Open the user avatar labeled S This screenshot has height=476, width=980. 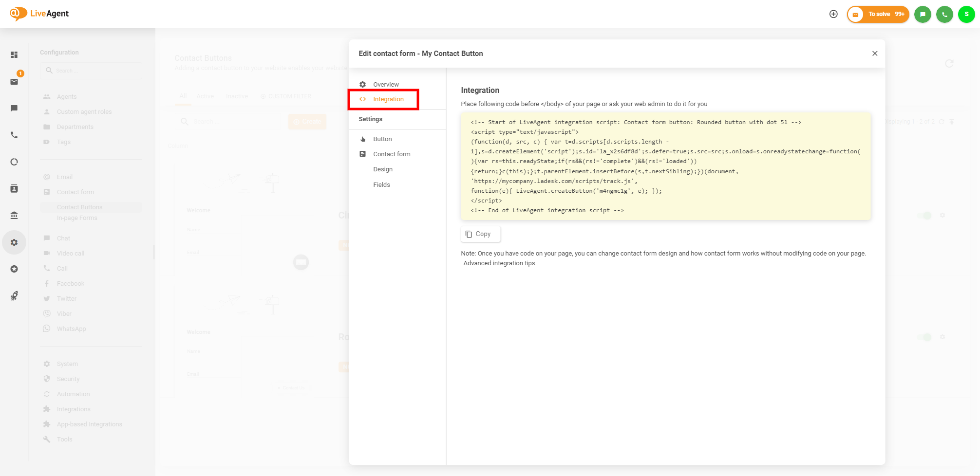[966, 14]
